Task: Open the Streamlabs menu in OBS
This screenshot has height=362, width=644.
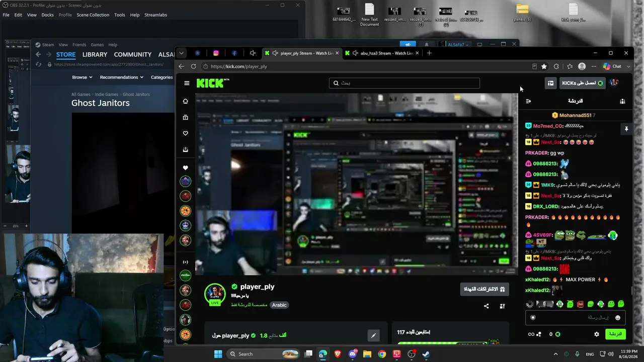Action: [155, 15]
